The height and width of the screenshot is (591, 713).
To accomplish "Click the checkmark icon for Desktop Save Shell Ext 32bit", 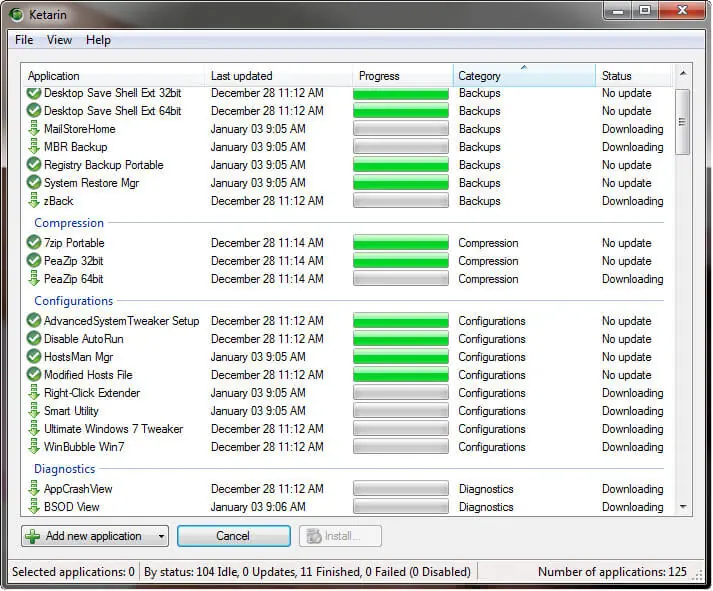I will point(34,93).
